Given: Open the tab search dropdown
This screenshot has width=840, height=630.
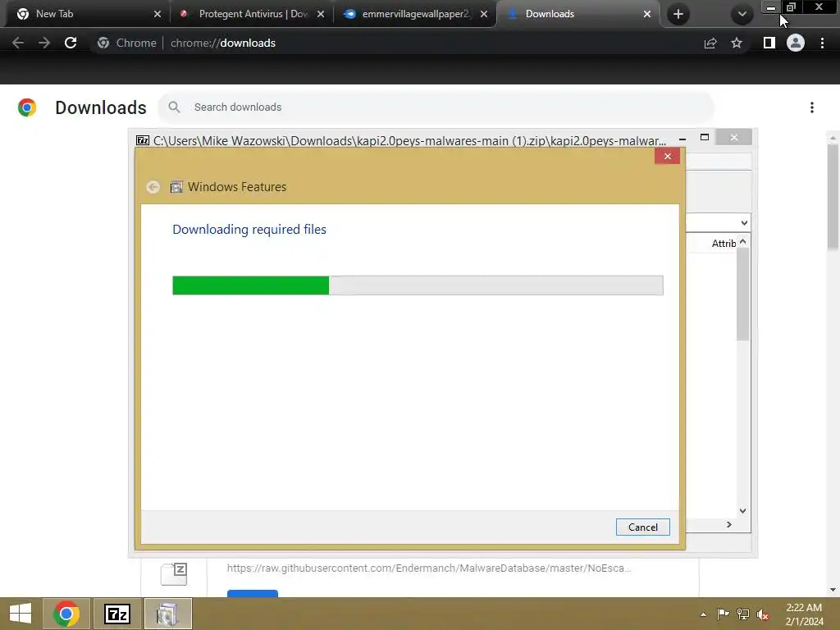Looking at the screenshot, I should pos(742,14).
